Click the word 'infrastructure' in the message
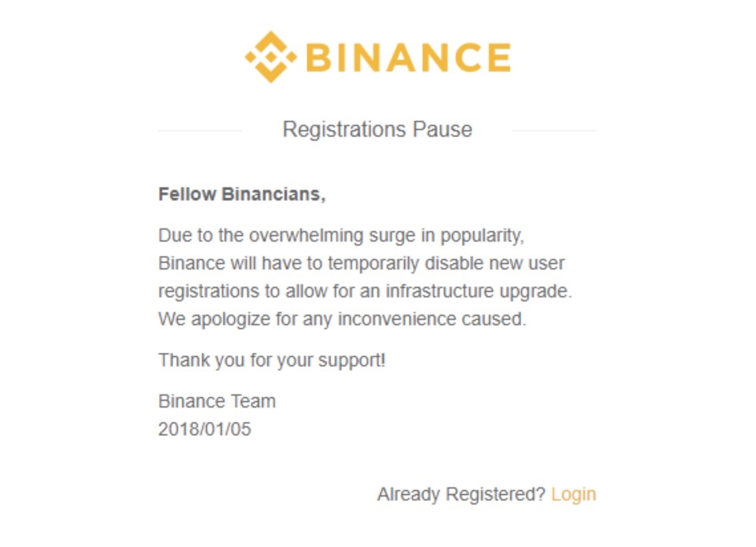The height and width of the screenshot is (547, 756). click(439, 291)
